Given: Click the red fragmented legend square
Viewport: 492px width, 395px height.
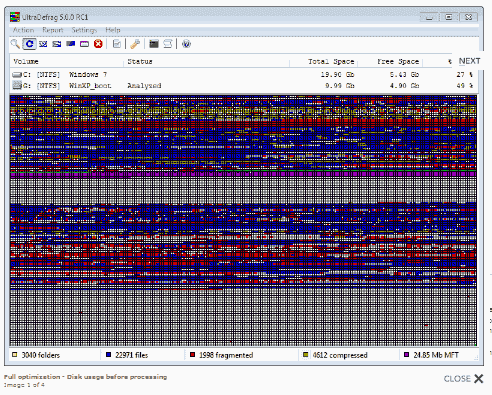Looking at the screenshot, I should coord(192,355).
